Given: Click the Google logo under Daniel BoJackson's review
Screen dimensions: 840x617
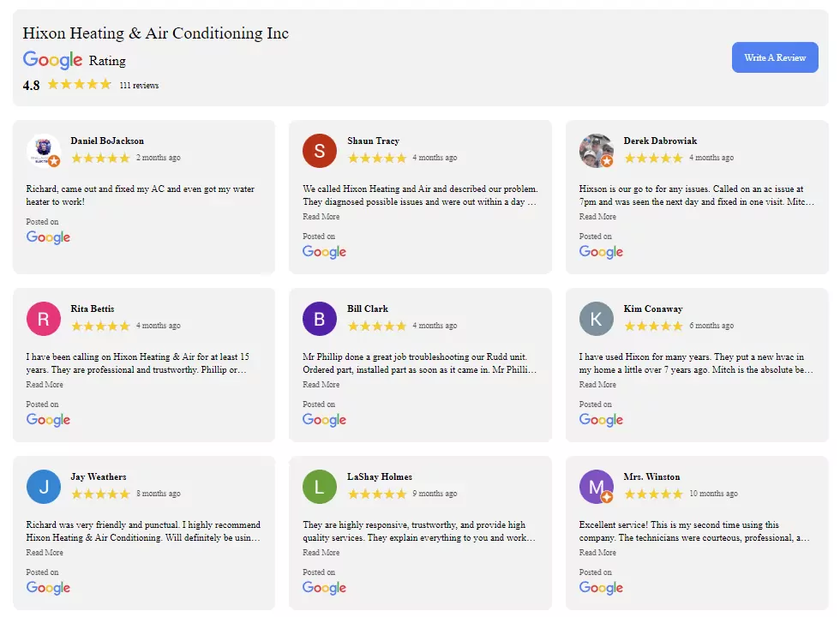Looking at the screenshot, I should [x=48, y=237].
